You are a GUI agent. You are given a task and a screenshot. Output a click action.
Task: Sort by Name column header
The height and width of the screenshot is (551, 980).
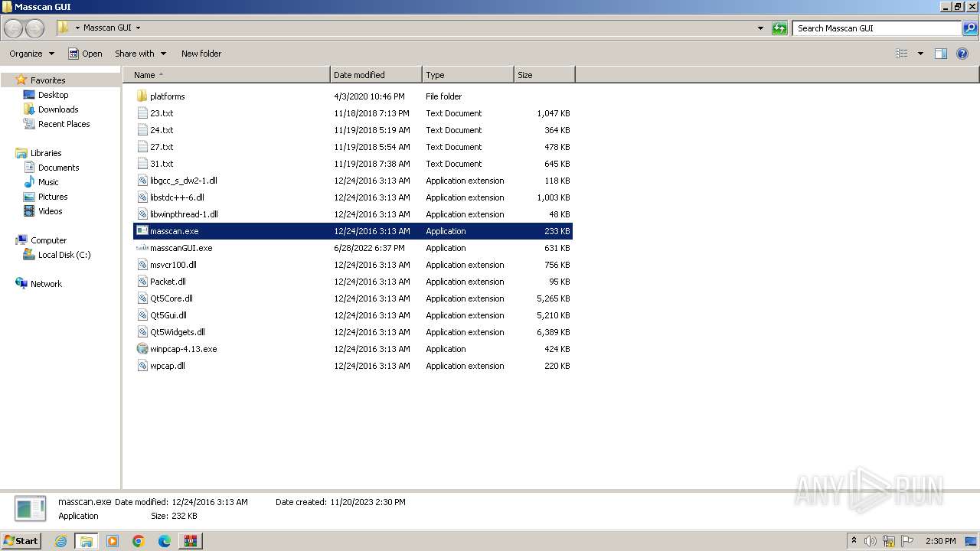pyautogui.click(x=227, y=75)
